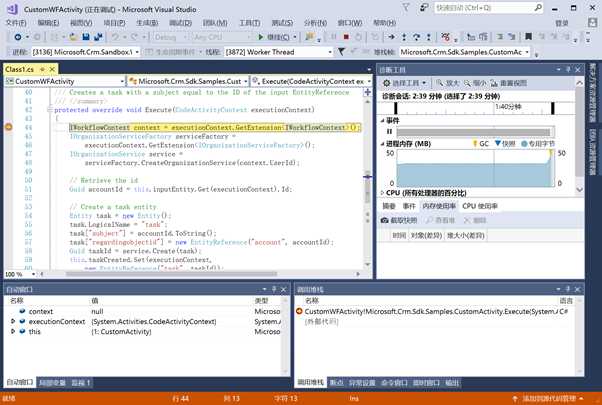602x405 pixels.
Task: Expand the CPU section in diagnostic tools
Action: click(x=382, y=193)
